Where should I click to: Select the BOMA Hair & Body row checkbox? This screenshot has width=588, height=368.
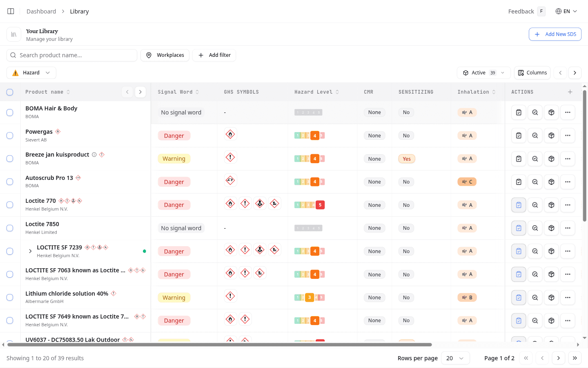tap(10, 112)
